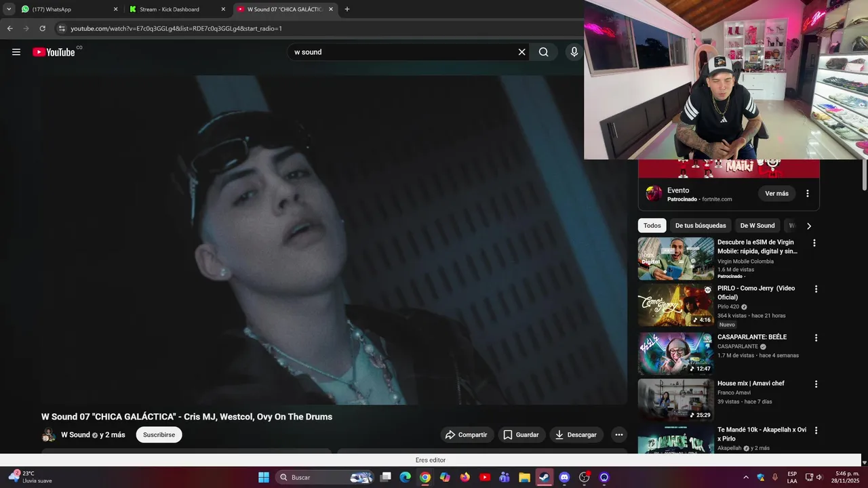Select the Todos filter chip
The height and width of the screenshot is (488, 868).
[652, 226]
